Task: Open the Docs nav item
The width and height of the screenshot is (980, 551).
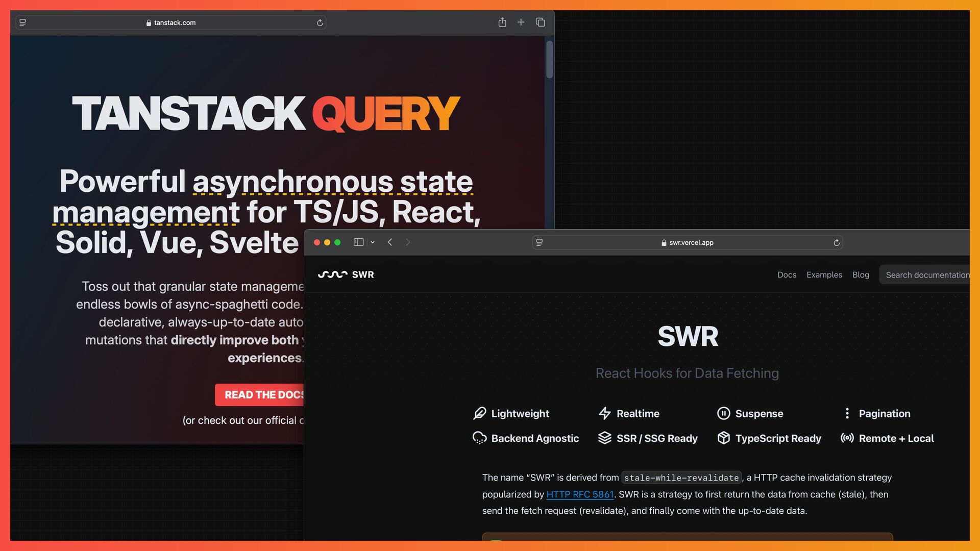Action: (x=787, y=275)
